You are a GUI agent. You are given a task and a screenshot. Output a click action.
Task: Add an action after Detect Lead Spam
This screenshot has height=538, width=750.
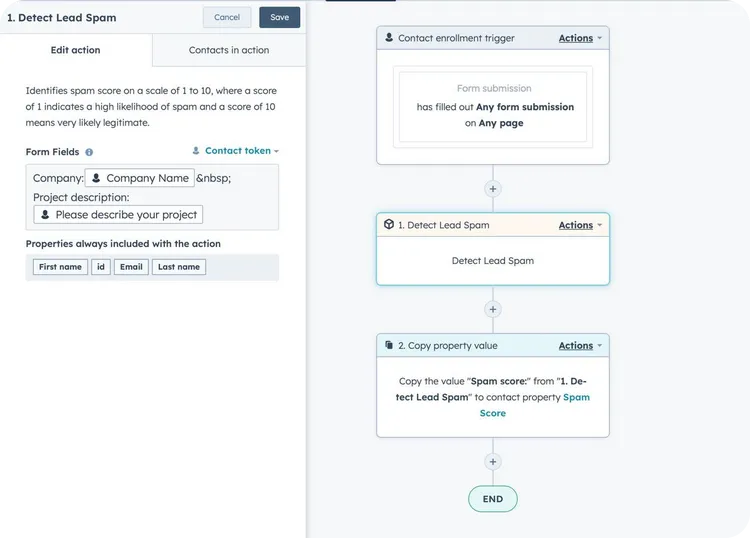492,309
